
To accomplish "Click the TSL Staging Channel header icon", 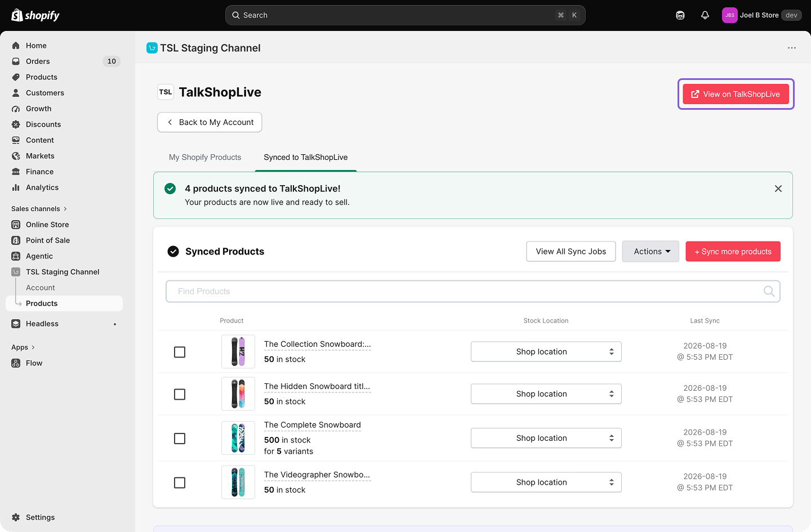I will 151,48.
